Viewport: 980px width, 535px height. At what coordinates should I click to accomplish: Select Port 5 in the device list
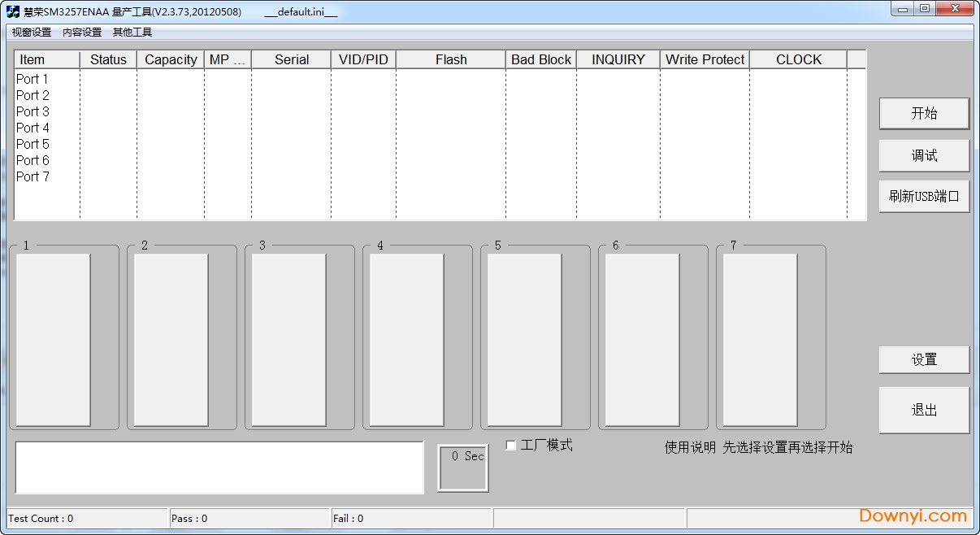[x=33, y=144]
